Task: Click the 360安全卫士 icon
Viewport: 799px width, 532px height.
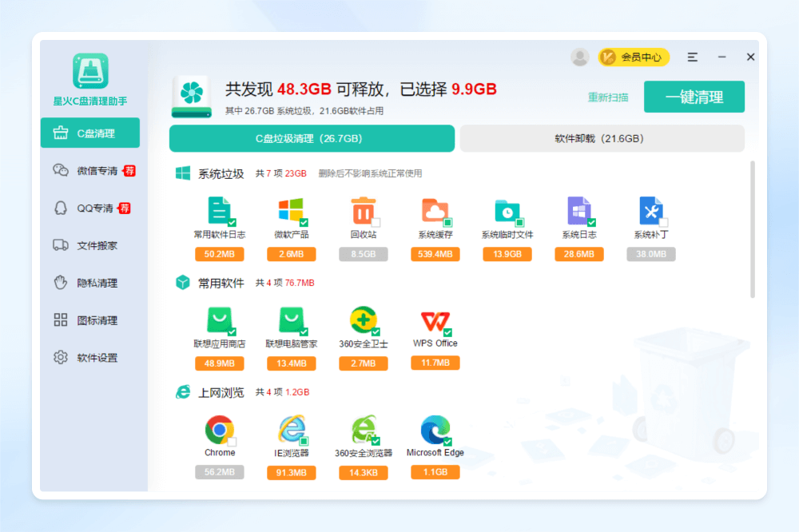Action: pos(363,321)
